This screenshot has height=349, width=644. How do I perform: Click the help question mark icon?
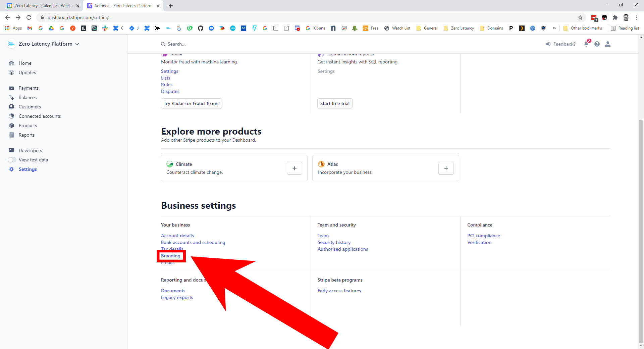[597, 44]
